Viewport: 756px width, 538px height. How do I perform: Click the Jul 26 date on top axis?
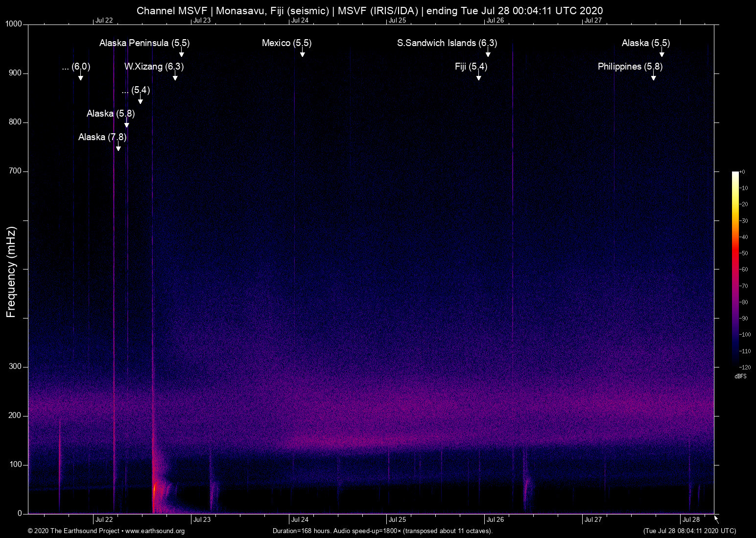[495, 21]
